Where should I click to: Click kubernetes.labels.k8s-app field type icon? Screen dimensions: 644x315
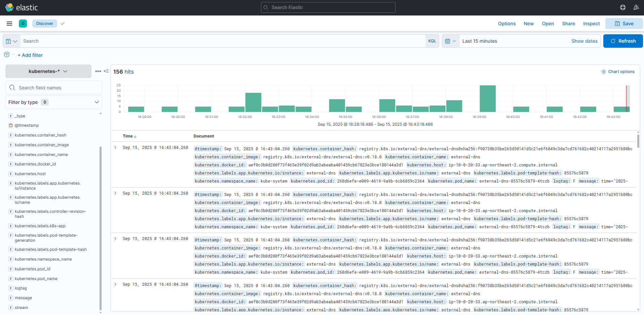click(11, 226)
